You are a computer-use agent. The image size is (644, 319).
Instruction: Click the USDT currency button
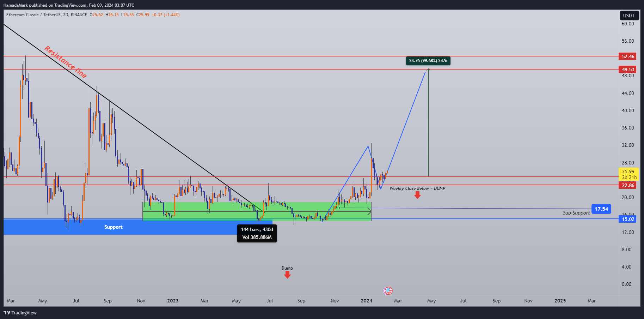point(629,16)
